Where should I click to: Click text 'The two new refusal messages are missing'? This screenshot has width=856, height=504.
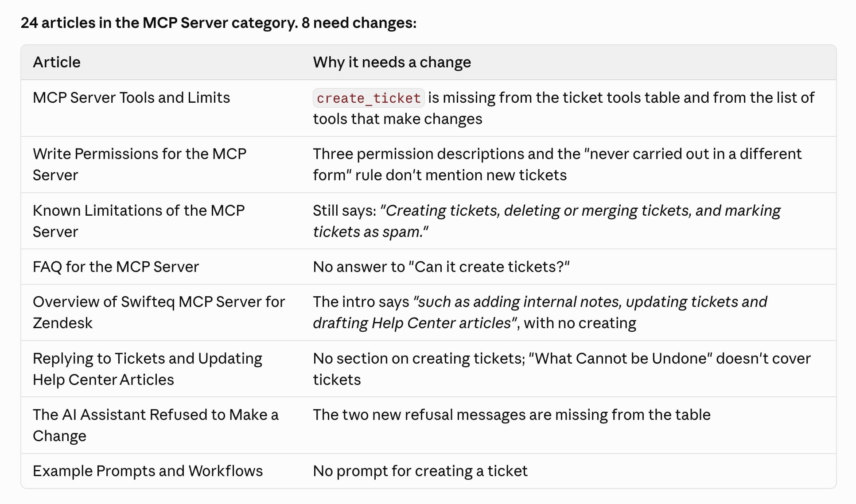[511, 415]
